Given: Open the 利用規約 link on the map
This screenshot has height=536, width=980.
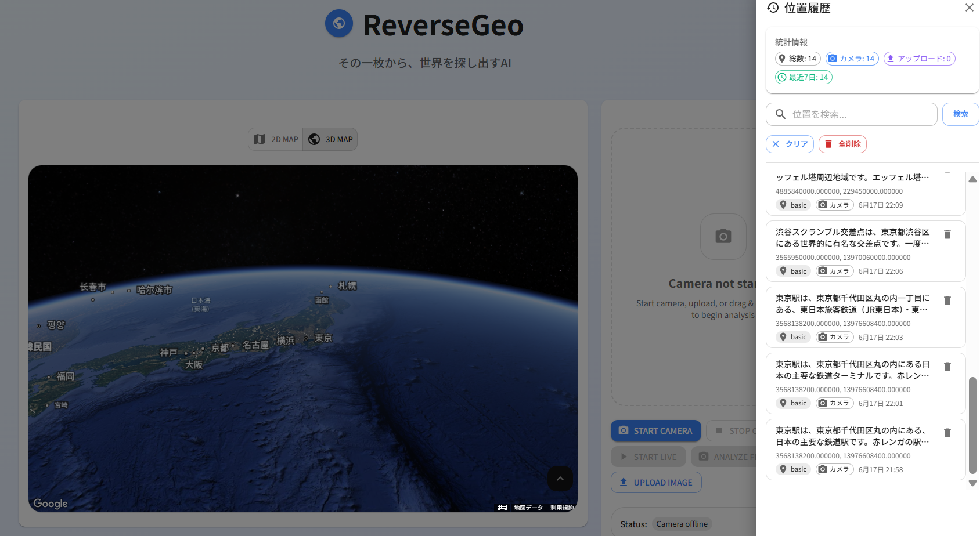Looking at the screenshot, I should coord(561,507).
